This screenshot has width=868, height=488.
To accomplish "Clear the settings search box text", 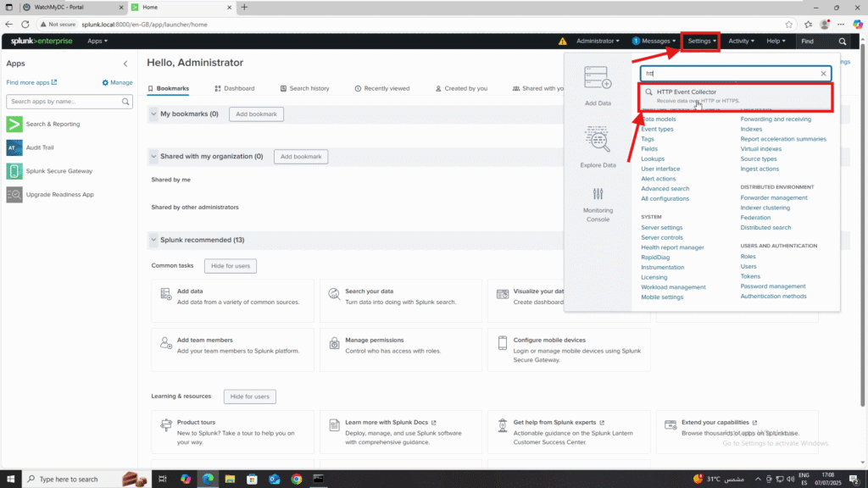I will (x=823, y=74).
